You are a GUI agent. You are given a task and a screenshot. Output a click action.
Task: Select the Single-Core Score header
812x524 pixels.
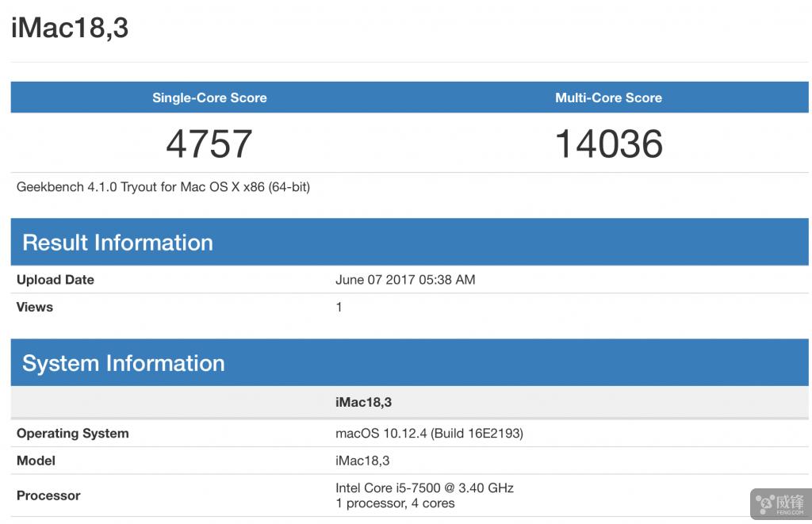[x=209, y=98]
